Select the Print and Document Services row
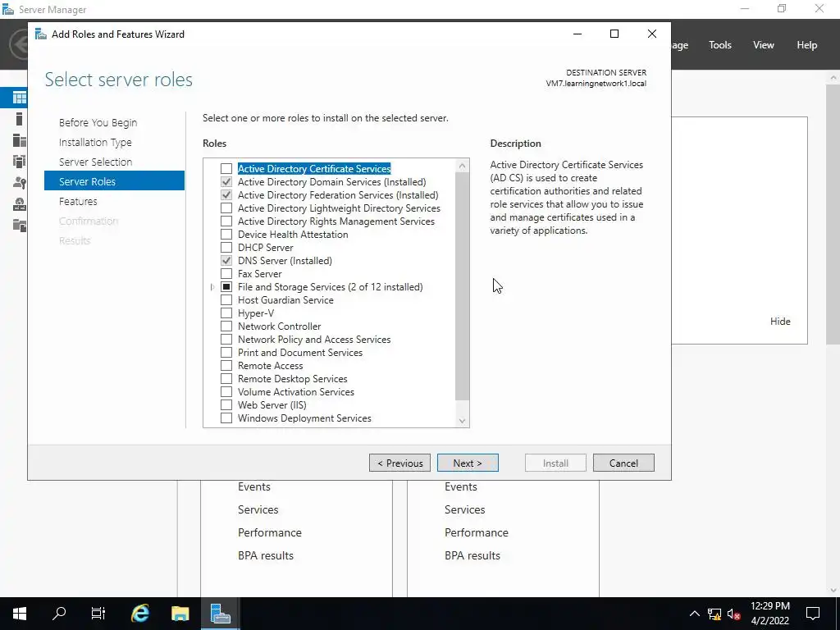This screenshot has height=630, width=840. (300, 353)
